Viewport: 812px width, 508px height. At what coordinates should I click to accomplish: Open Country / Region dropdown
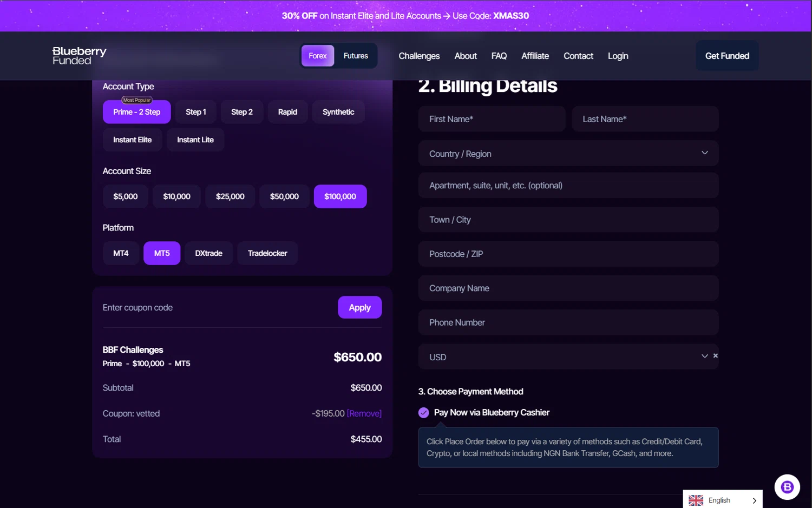click(x=568, y=154)
